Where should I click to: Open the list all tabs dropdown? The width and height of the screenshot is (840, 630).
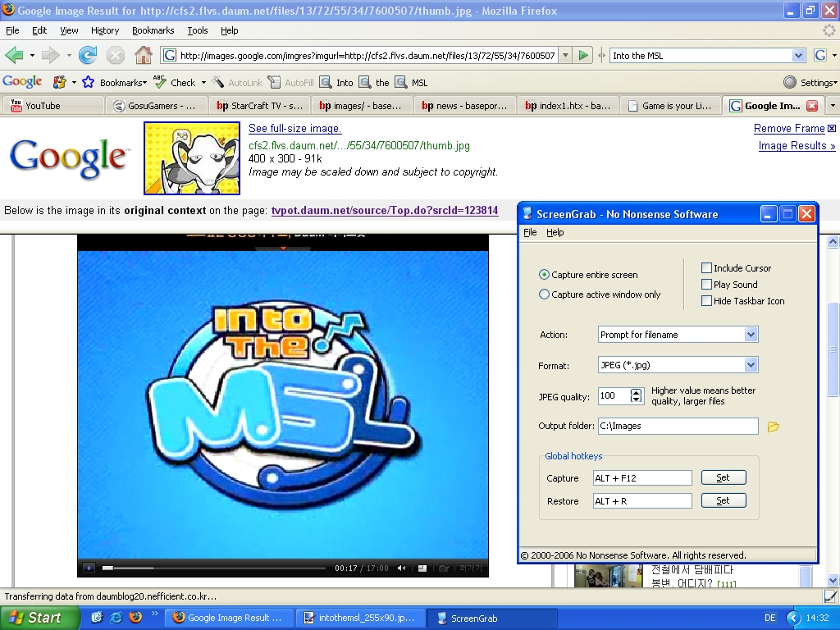click(x=833, y=106)
